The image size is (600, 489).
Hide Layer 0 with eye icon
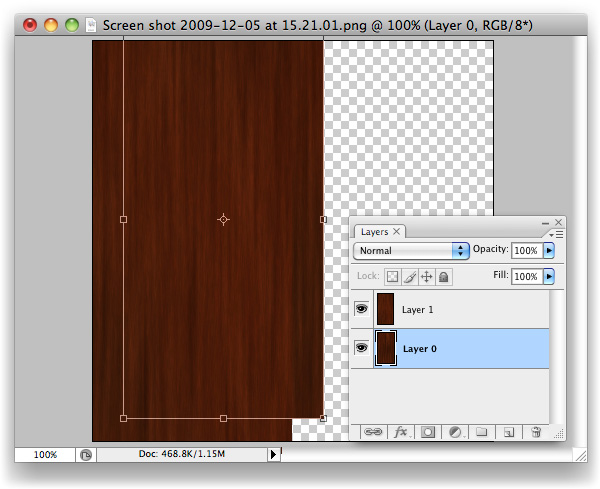point(361,348)
